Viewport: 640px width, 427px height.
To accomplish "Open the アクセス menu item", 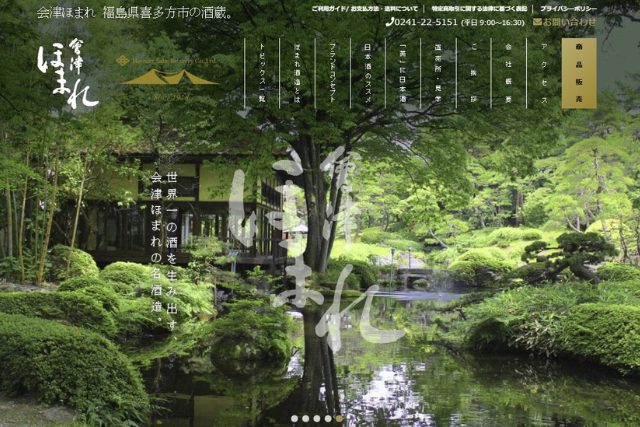I will [x=543, y=74].
